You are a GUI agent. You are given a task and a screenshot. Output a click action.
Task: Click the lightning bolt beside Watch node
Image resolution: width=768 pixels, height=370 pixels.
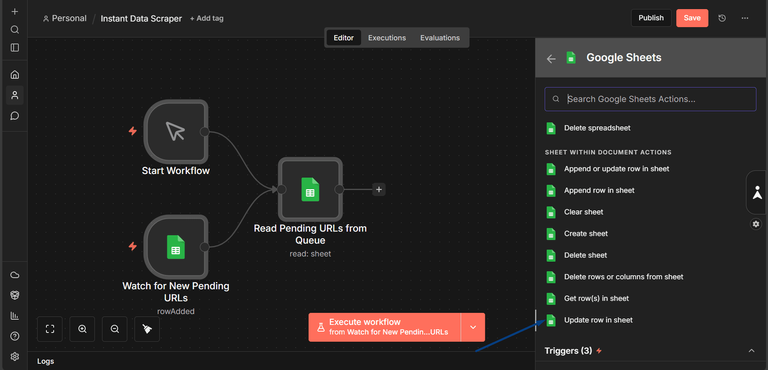(x=132, y=246)
